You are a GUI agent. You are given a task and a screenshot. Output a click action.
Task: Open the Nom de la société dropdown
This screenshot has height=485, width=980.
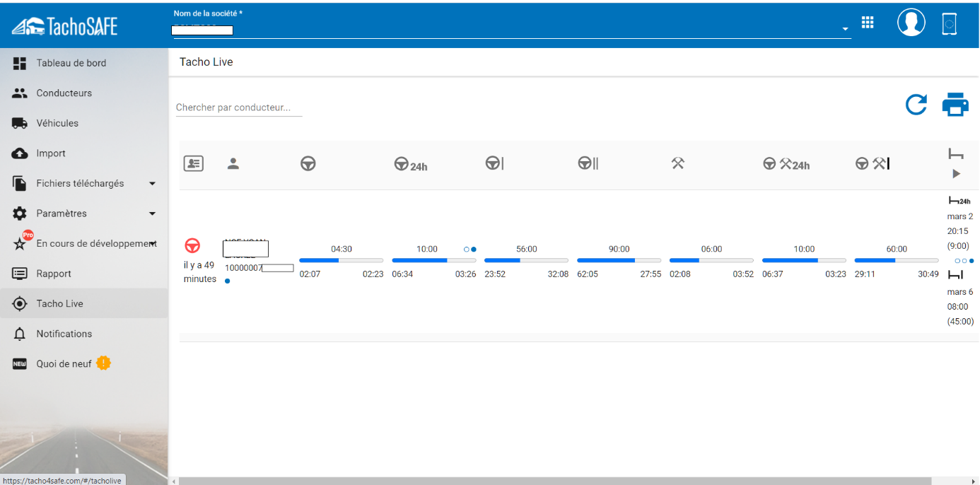pyautogui.click(x=845, y=30)
